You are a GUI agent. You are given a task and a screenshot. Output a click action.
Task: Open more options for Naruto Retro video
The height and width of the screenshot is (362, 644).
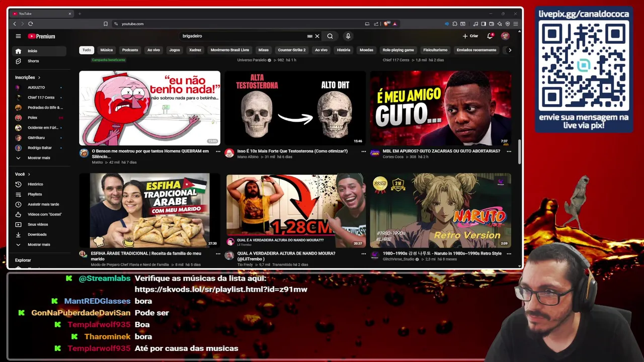(x=509, y=253)
